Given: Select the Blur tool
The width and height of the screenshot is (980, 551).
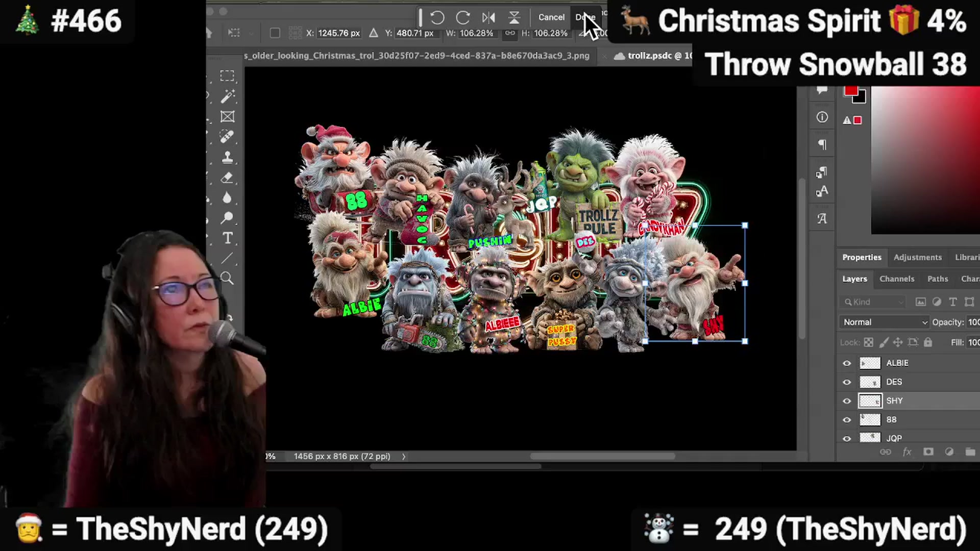Looking at the screenshot, I should point(227,198).
